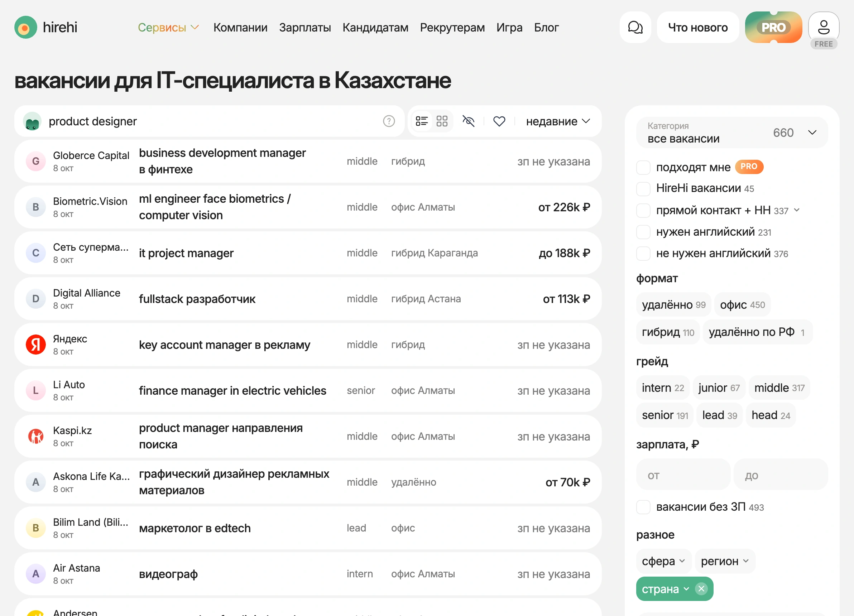854x616 pixels.
Task: Expand the Категория все вакансии dropdown
Action: pyautogui.click(x=731, y=133)
